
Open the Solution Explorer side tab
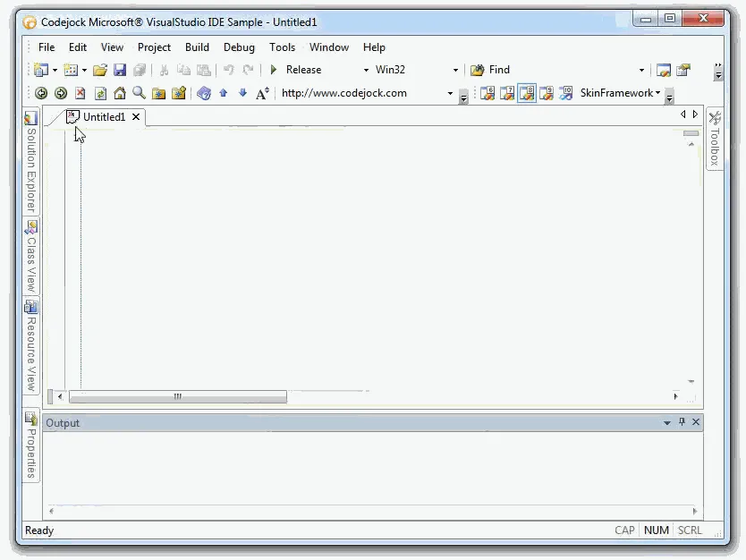31,162
